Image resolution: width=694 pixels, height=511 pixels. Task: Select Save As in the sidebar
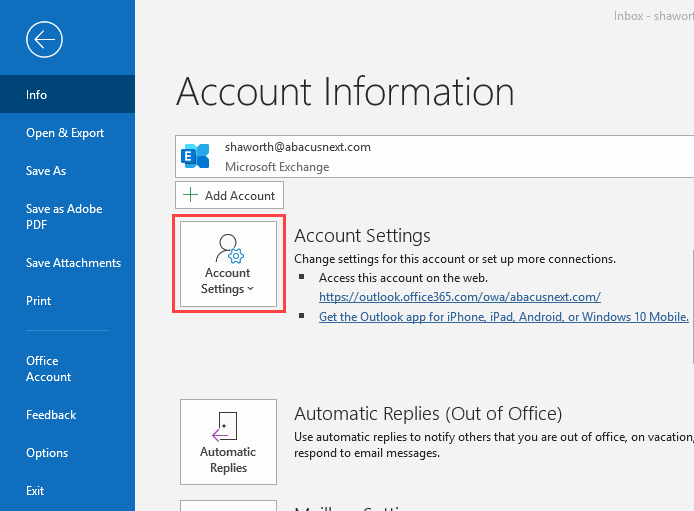pos(67,171)
